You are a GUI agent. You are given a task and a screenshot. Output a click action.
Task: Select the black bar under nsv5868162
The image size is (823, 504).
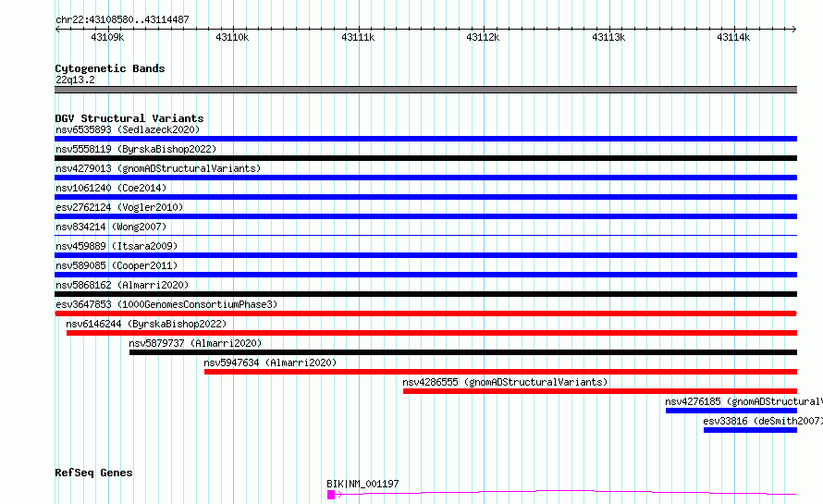coord(425,294)
